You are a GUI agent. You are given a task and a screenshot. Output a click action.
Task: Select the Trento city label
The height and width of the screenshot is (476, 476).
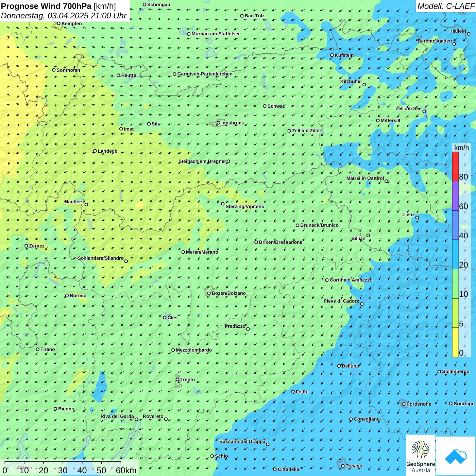188,379
